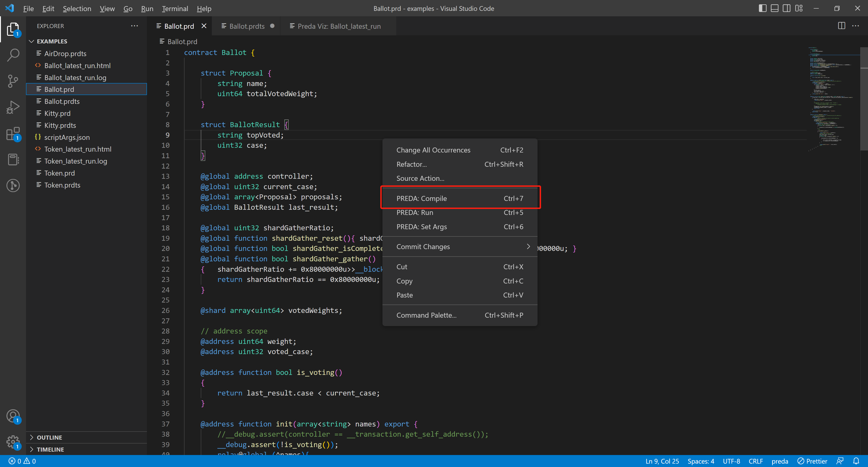
Task: Select Change All Occurrences
Action: pyautogui.click(x=460, y=150)
